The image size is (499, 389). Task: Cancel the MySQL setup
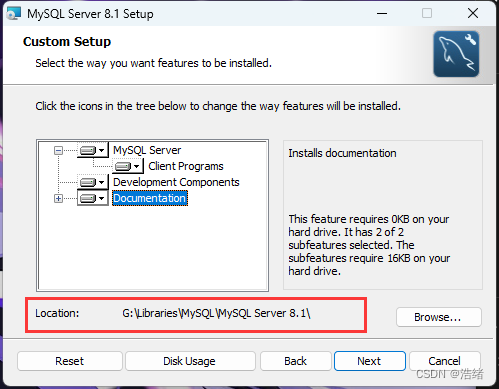coord(444,361)
